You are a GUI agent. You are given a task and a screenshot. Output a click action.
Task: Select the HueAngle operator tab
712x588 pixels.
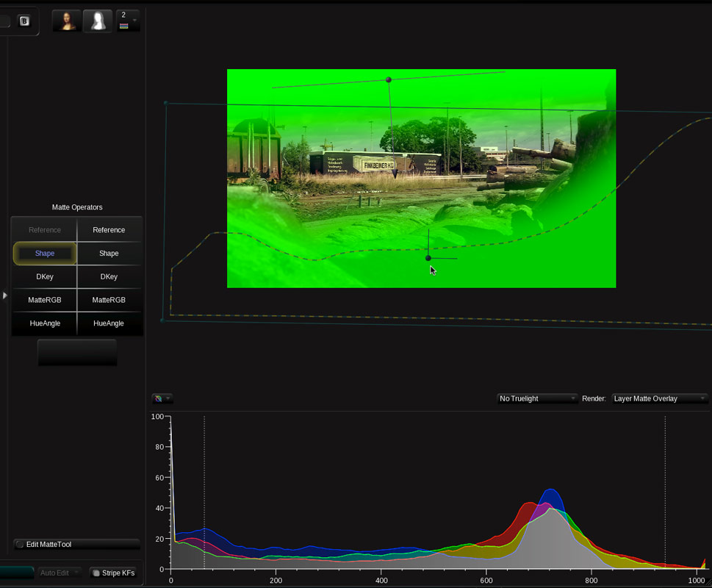(44, 323)
